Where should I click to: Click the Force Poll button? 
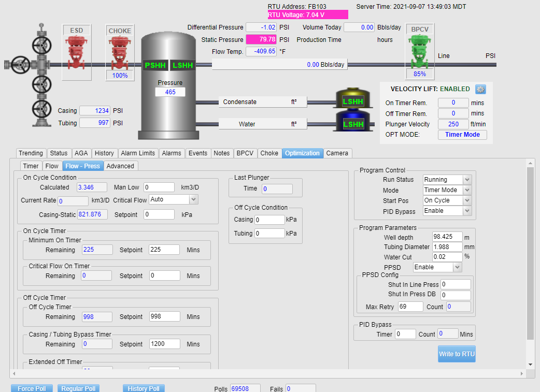32,388
